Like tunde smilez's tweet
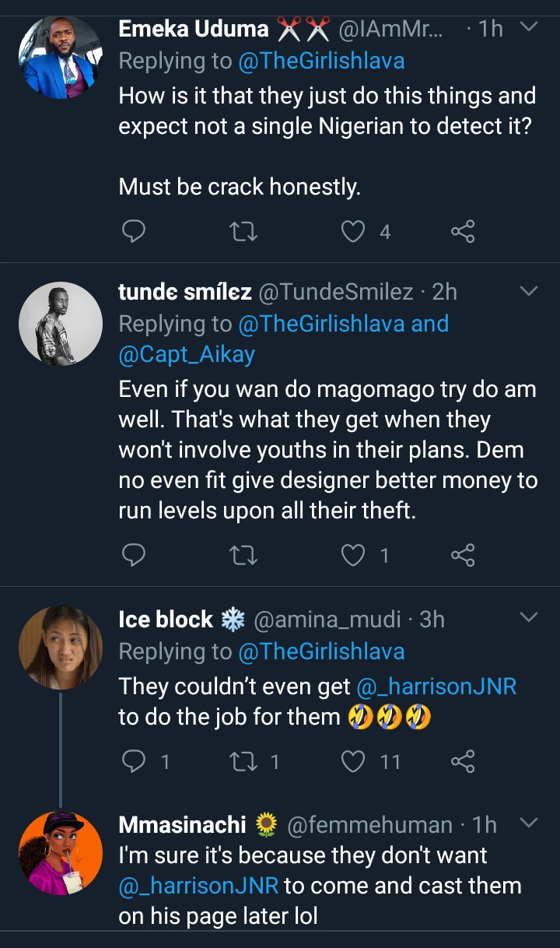 click(x=354, y=555)
